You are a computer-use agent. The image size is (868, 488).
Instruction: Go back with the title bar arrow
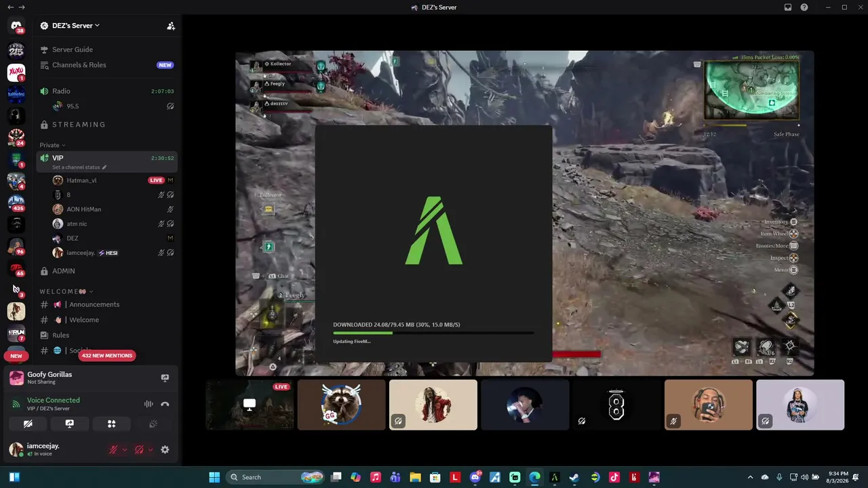10,7
